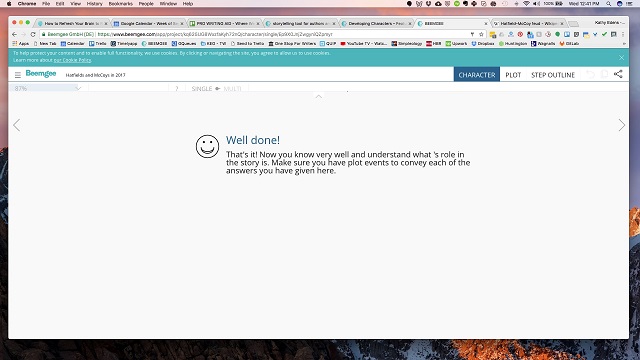Switch to the Google Calendar tab
This screenshot has width=640, height=360.
149,24
